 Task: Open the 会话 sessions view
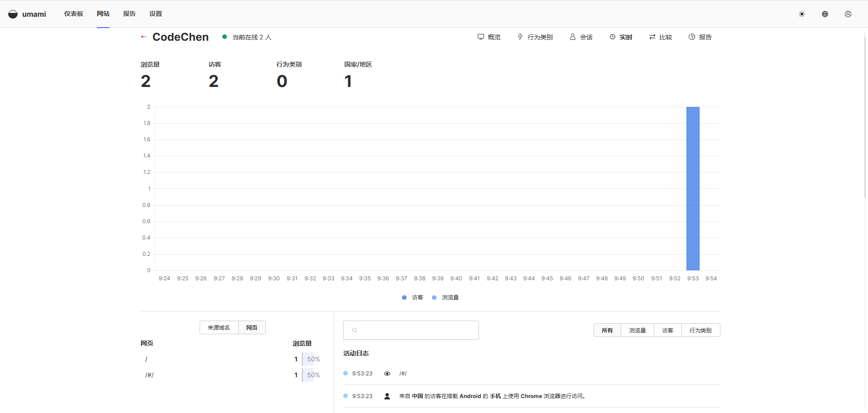point(581,37)
